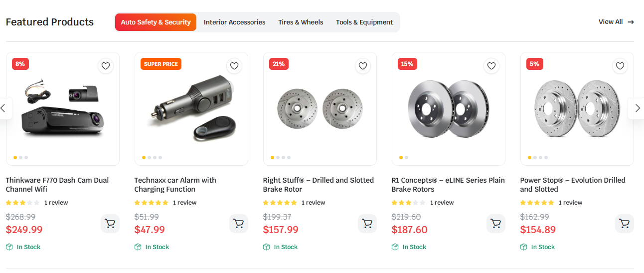Go to previous products in carousel

pos(3,108)
